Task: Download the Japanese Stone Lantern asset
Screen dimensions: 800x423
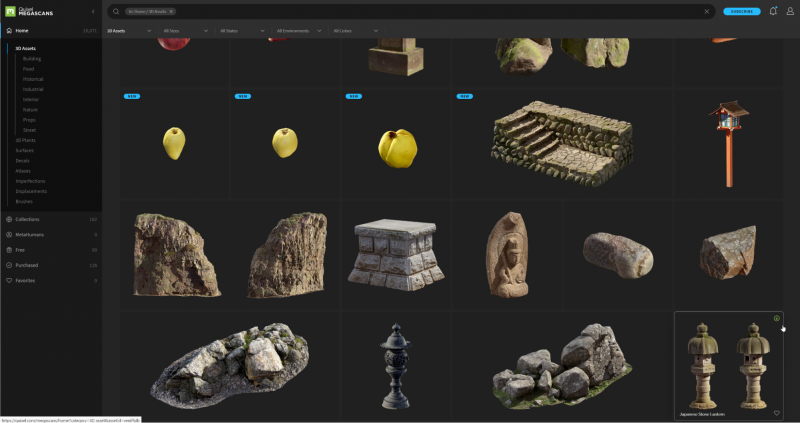Action: [776, 319]
